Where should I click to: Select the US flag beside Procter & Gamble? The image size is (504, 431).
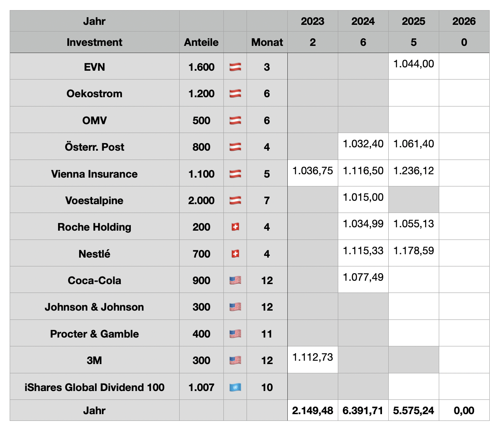click(x=235, y=334)
